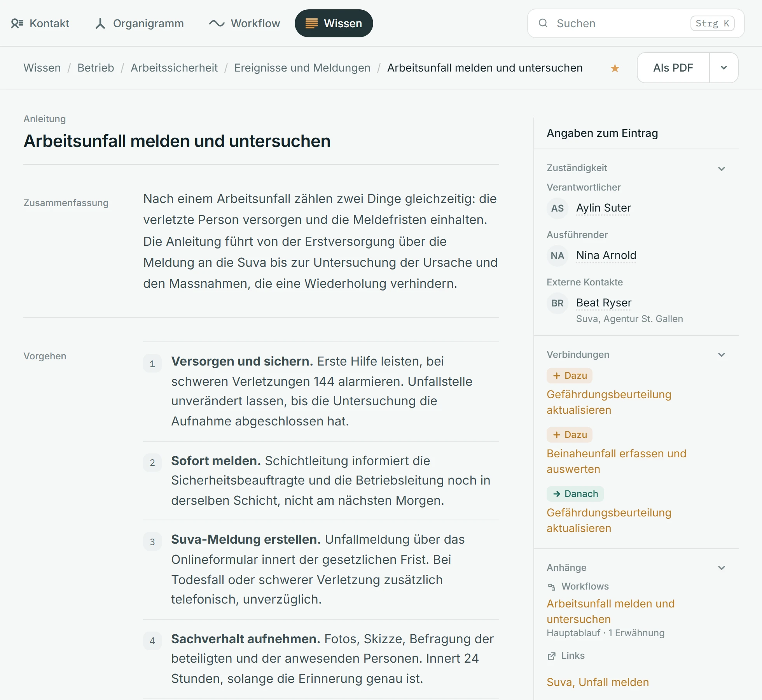
Task: Click the Workflows icon under Anhänge
Action: (x=552, y=586)
